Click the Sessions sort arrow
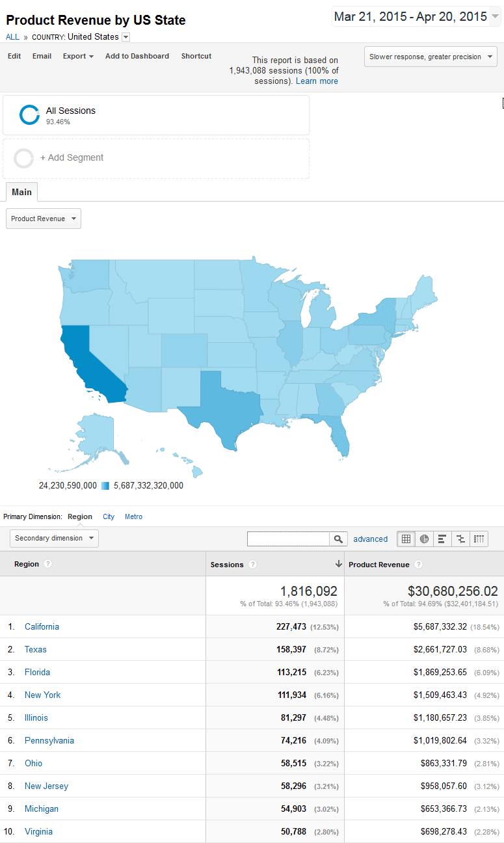Viewport: 504px width, 843px height. 338,564
